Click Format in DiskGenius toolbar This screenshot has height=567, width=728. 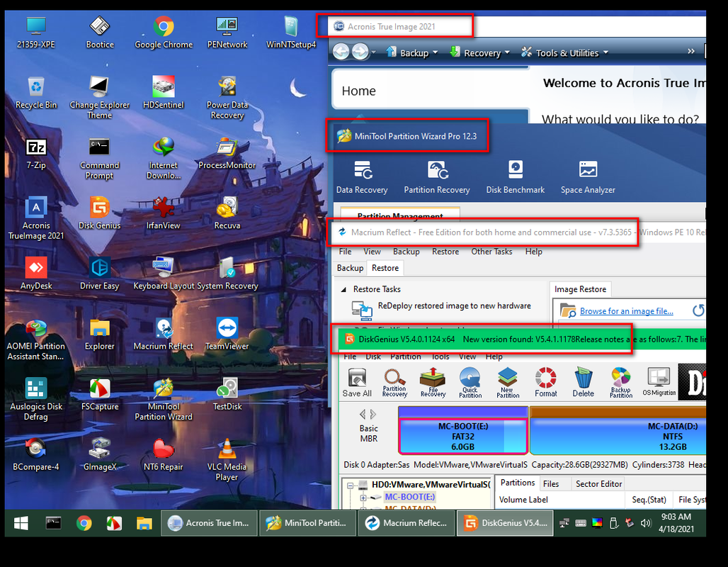[x=545, y=383]
